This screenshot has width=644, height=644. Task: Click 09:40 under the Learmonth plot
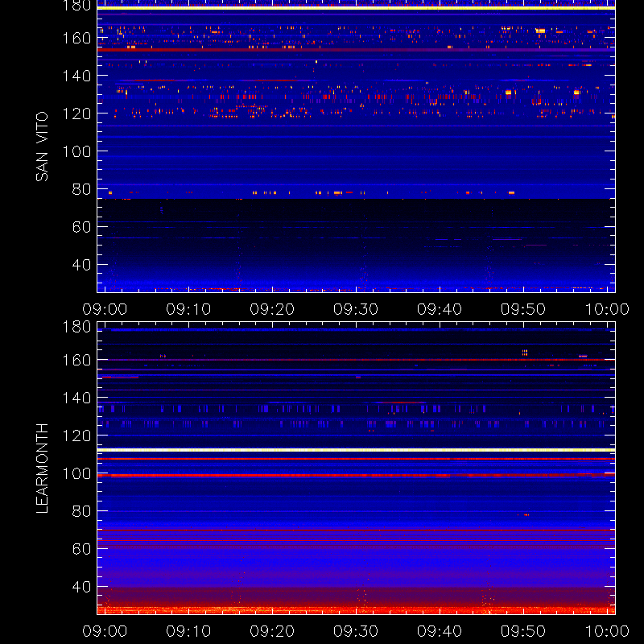click(x=440, y=631)
